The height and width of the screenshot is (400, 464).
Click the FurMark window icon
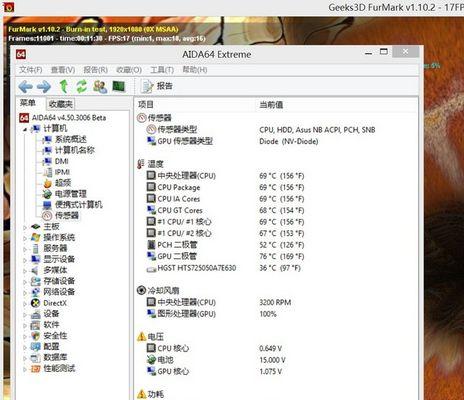coord(8,7)
